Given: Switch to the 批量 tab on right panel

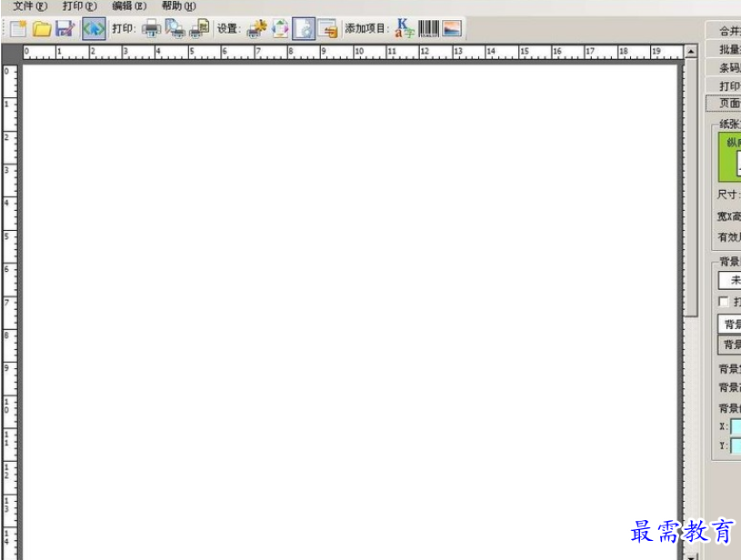Looking at the screenshot, I should coord(724,49).
